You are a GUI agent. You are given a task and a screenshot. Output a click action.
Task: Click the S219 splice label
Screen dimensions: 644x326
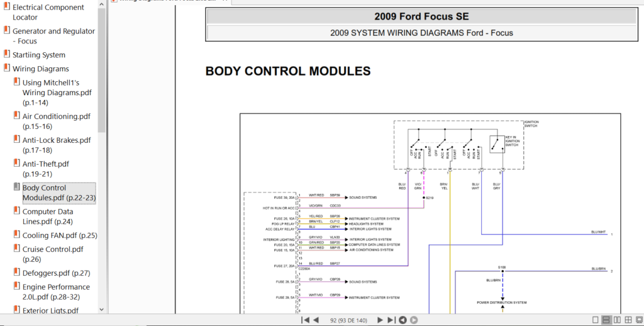[430, 198]
